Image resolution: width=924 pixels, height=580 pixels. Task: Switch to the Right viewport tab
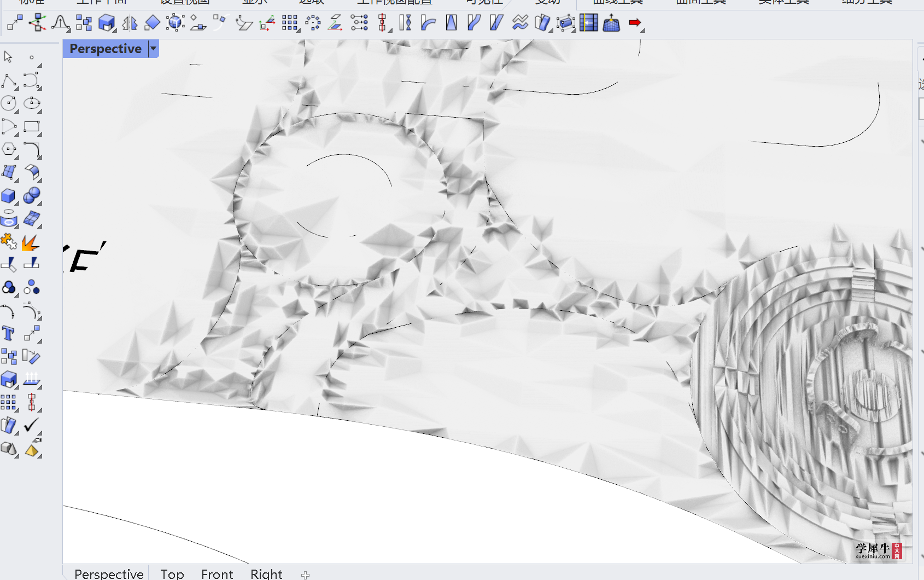[x=266, y=573]
